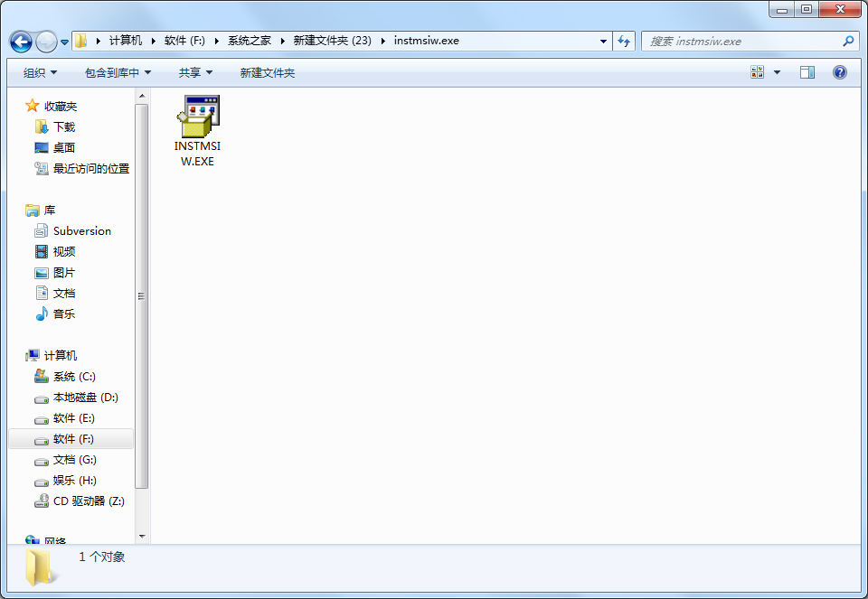Click the navigation pane vertical scrollbar
Viewport: 868px width, 599px height.
[x=142, y=295]
